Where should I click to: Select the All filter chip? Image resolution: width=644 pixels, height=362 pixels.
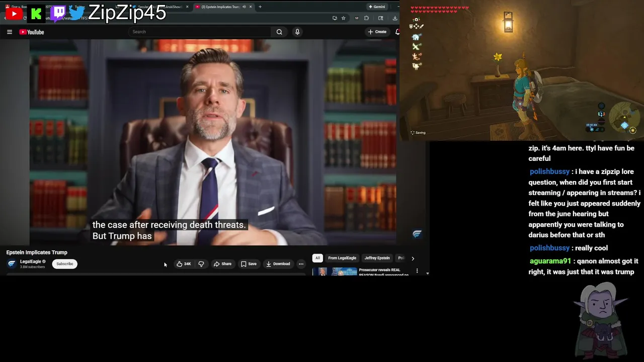click(x=317, y=258)
